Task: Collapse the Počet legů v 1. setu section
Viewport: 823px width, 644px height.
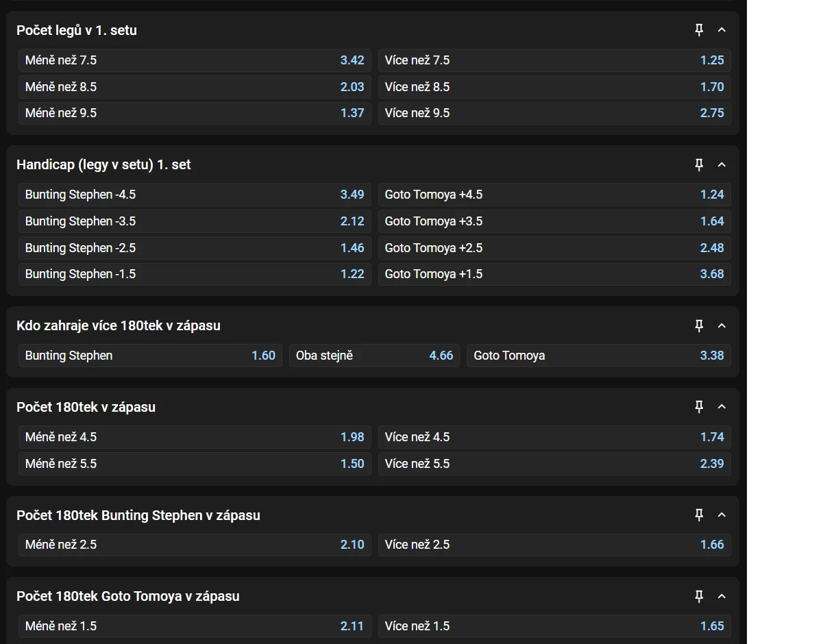Action: [x=722, y=30]
